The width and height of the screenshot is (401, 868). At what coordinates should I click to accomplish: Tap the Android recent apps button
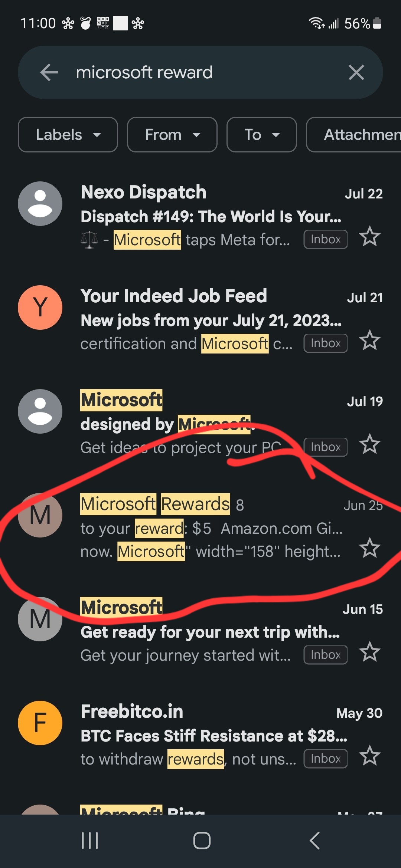pyautogui.click(x=90, y=841)
